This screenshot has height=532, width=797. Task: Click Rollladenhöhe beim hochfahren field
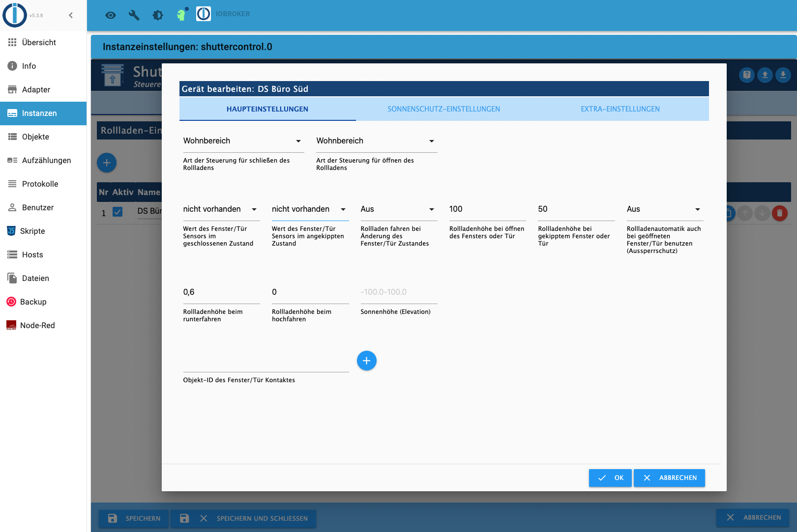(310, 292)
